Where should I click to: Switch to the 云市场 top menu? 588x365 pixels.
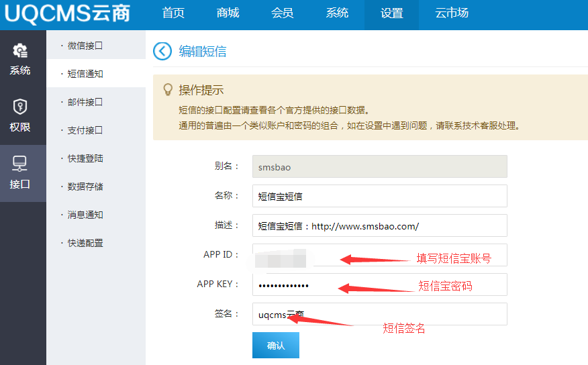[452, 13]
